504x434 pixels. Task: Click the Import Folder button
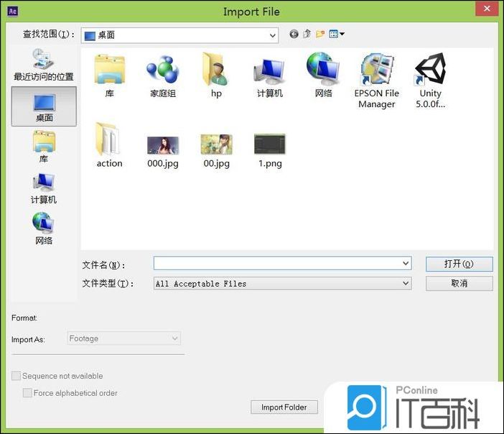click(284, 407)
